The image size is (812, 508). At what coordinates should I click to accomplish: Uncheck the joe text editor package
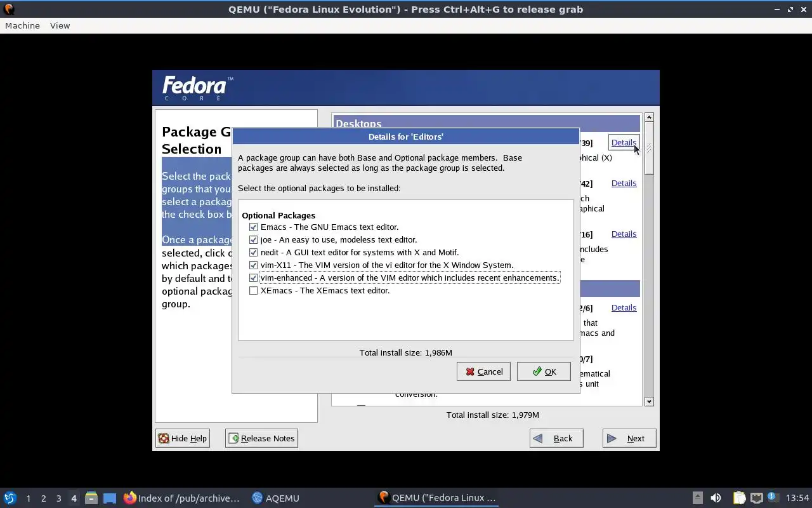253,239
